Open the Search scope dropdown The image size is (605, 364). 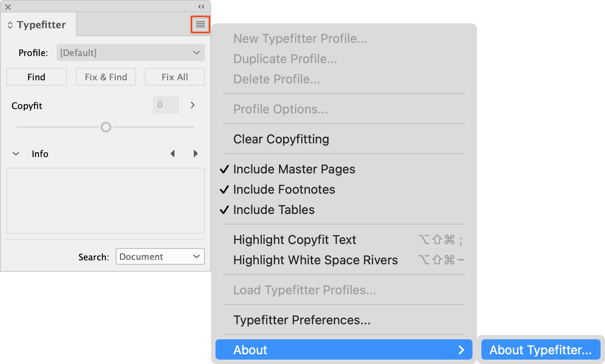(160, 256)
